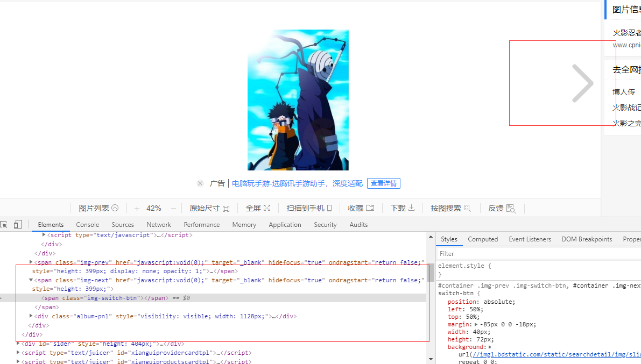Click the left: 50% value
The image size is (641, 364).
pyautogui.click(x=475, y=310)
